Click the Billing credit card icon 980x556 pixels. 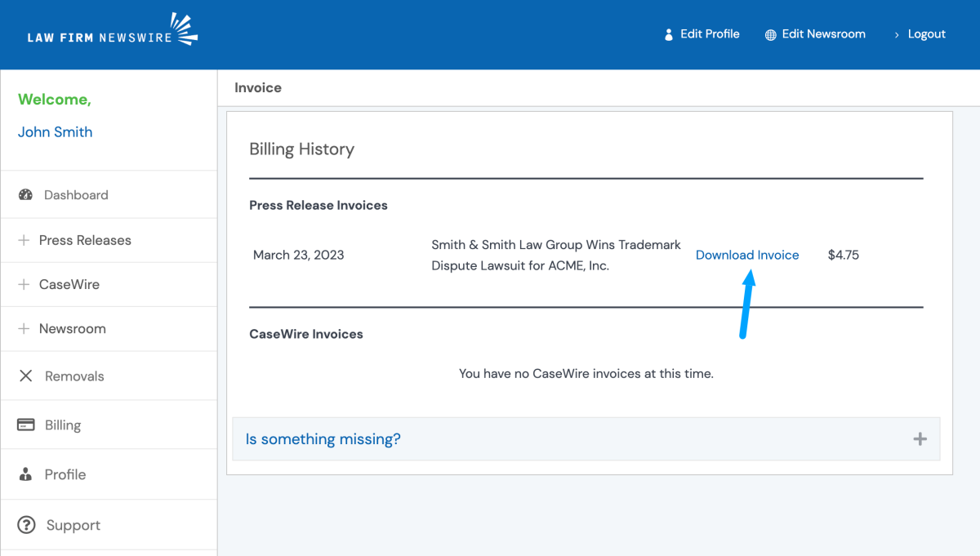pos(26,425)
